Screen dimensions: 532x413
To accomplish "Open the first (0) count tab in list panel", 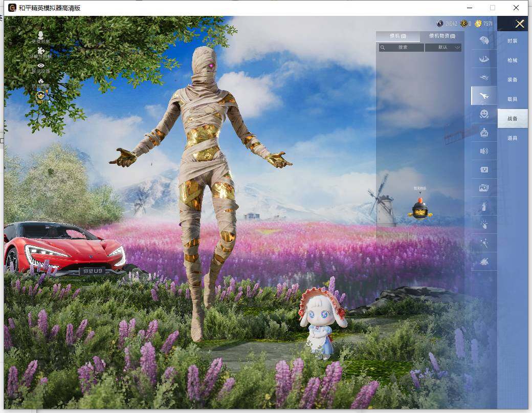I will (x=397, y=36).
